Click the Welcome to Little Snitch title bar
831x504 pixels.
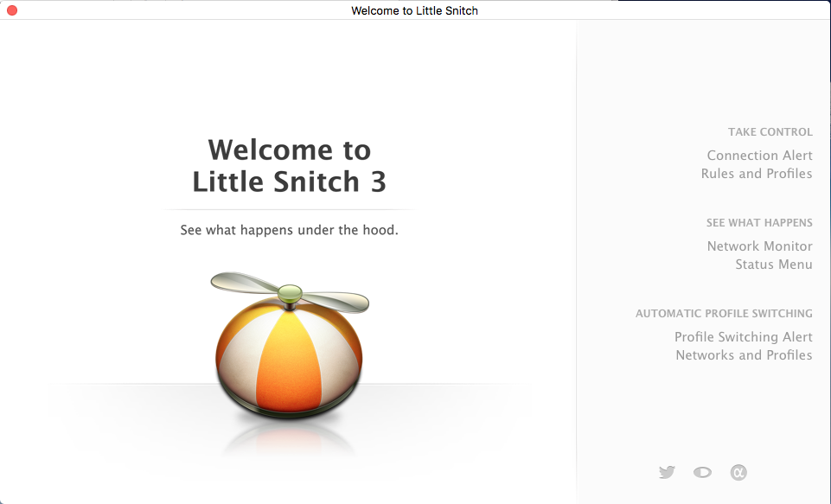click(x=415, y=10)
